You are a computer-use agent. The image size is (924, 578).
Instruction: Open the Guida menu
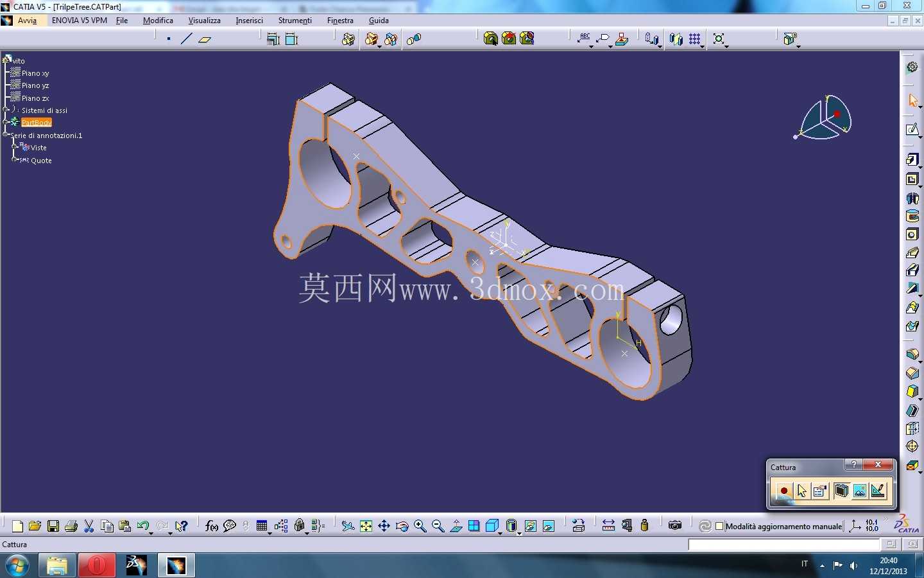click(x=379, y=21)
